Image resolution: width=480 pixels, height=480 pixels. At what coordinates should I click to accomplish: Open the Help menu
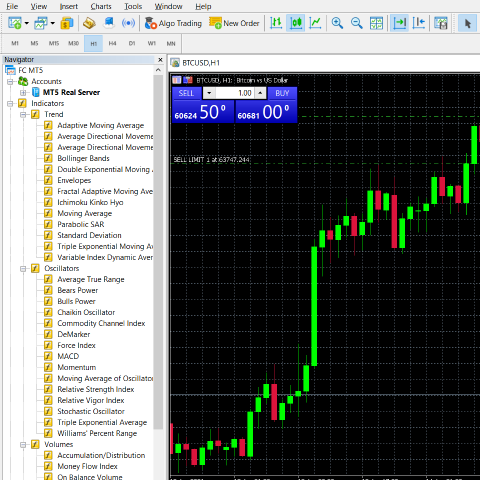click(203, 6)
